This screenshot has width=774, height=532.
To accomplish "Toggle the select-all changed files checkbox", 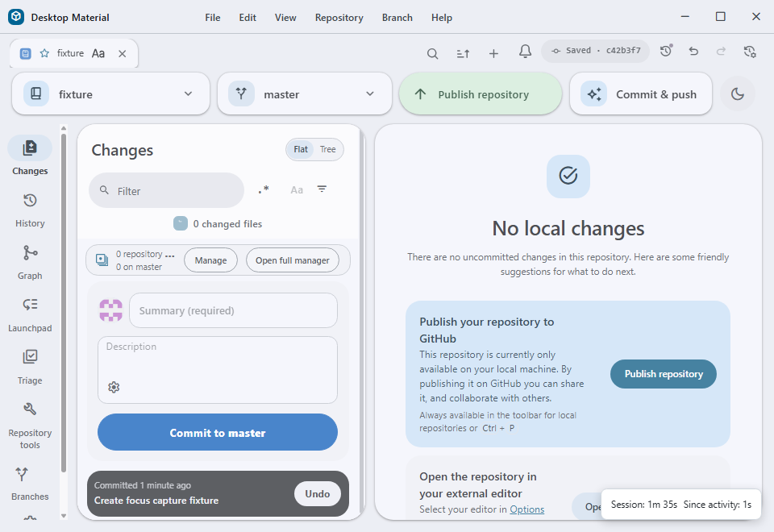I will tap(181, 223).
